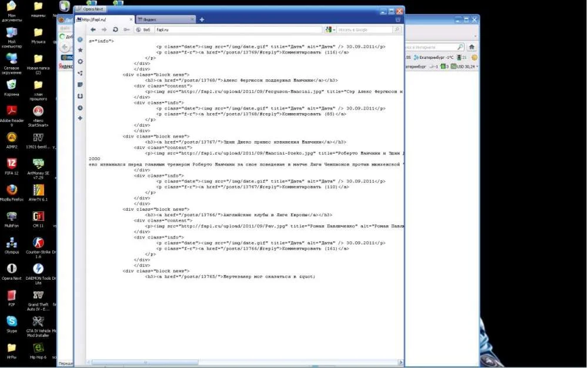This screenshot has height=368, width=588.
Task: Select the Adobe Reader 9 desktop icon
Action: point(12,116)
